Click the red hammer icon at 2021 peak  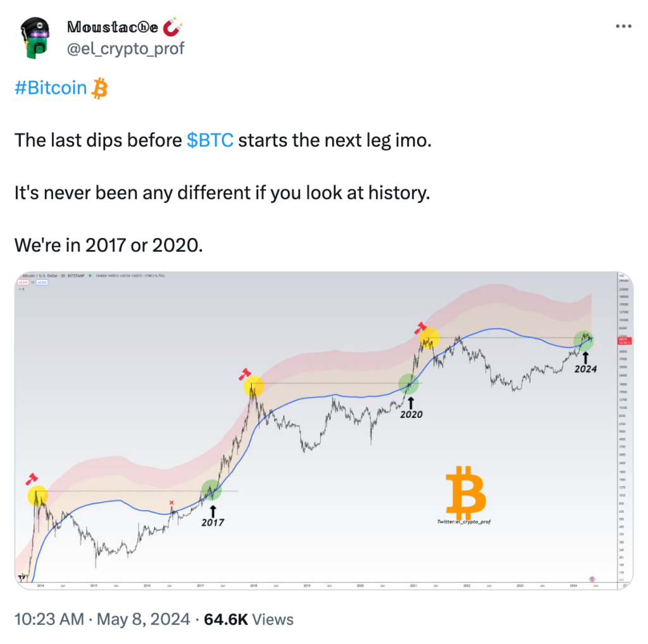click(420, 328)
